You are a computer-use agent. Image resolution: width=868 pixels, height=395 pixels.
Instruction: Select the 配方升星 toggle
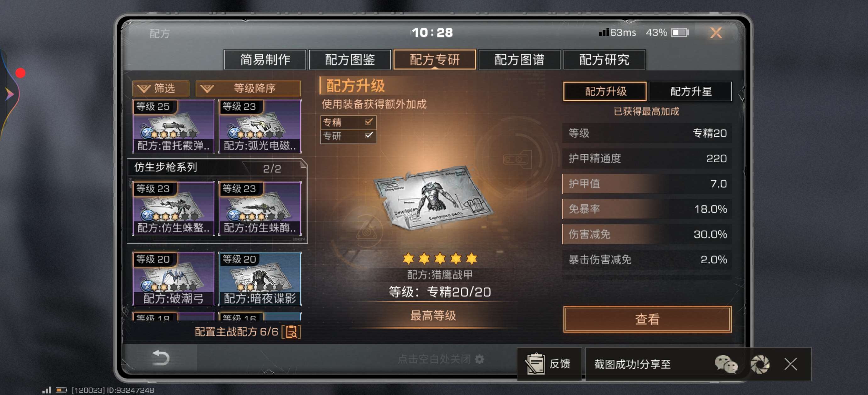point(690,91)
